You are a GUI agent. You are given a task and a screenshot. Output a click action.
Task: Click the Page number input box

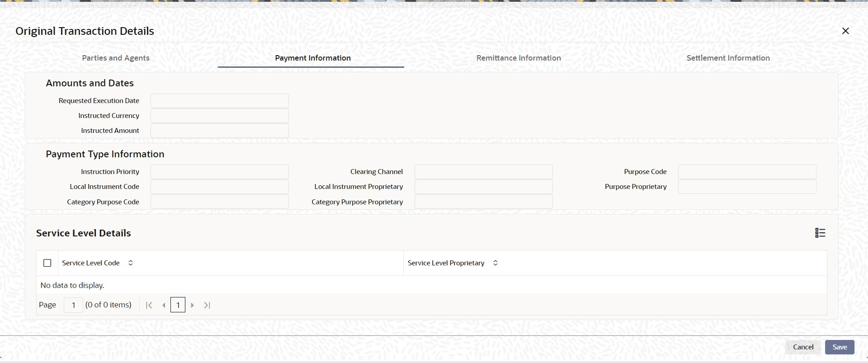click(x=73, y=305)
